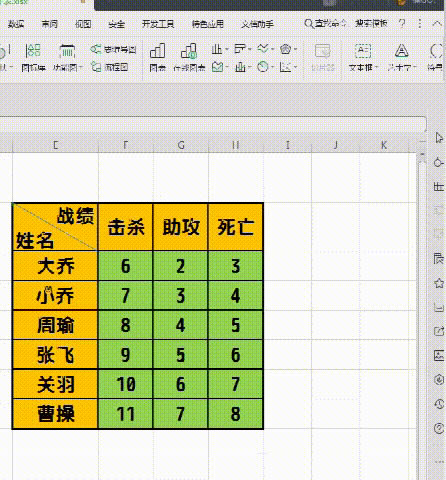
Task: Open the three-dot more options menu
Action: point(420,23)
